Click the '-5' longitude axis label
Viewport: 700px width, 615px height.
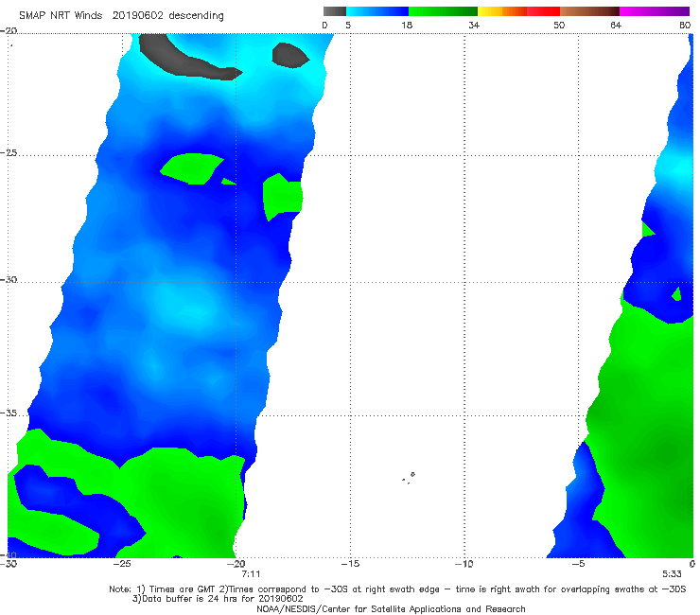tap(578, 564)
